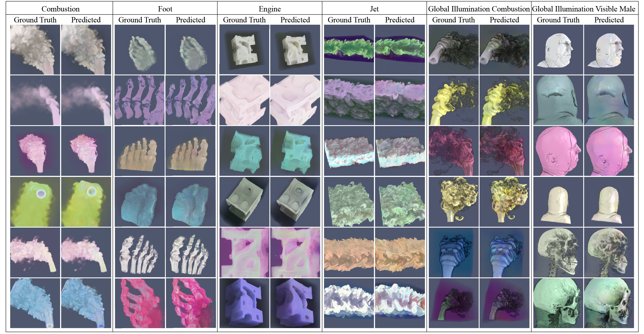Open Foot predicted purple bones image
The height and width of the screenshot is (334, 644).
coord(191,100)
